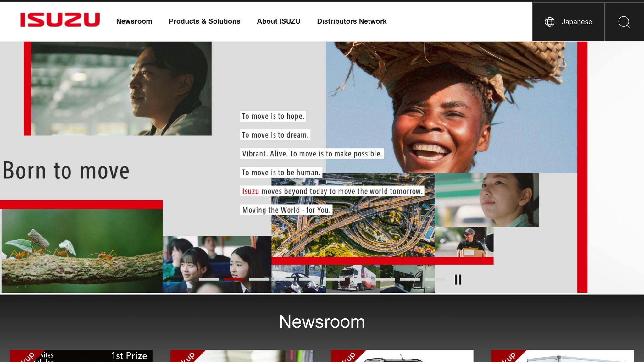Pause the hero carousel slideshow
This screenshot has width=644, height=362.
(458, 279)
